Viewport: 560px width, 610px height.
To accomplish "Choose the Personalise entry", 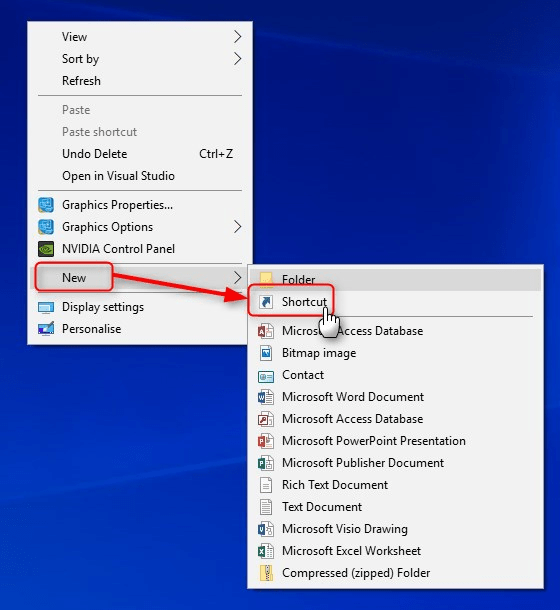I will coord(140,329).
